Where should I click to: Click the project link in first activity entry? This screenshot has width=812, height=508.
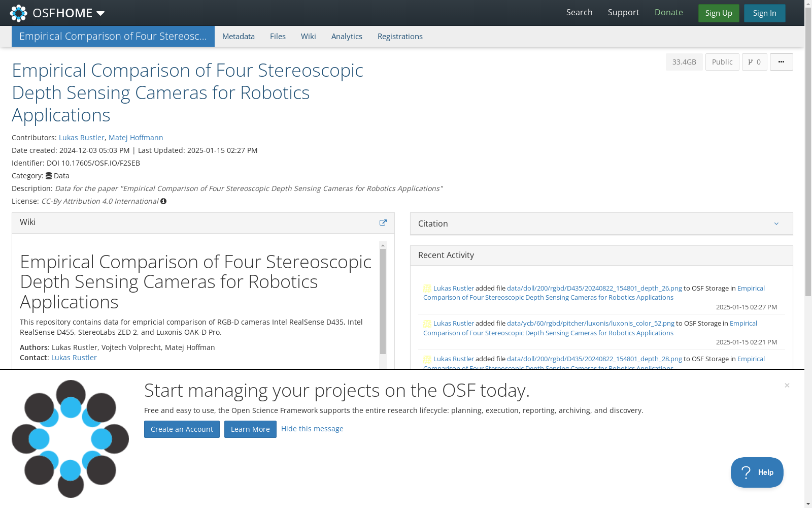point(548,297)
